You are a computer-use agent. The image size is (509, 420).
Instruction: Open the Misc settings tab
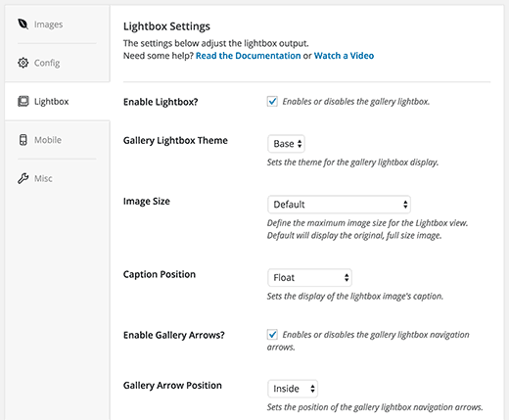click(x=43, y=178)
